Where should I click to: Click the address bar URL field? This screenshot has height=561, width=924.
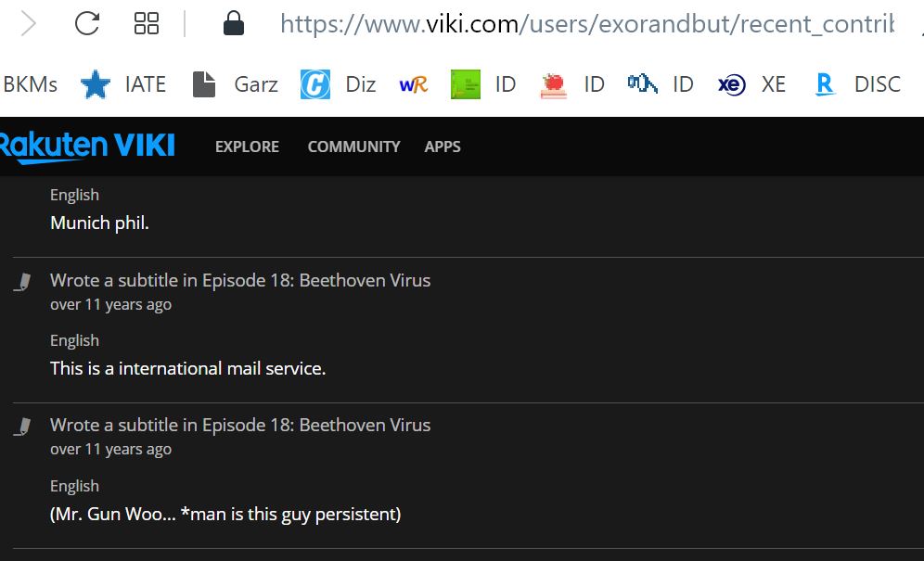pyautogui.click(x=587, y=24)
